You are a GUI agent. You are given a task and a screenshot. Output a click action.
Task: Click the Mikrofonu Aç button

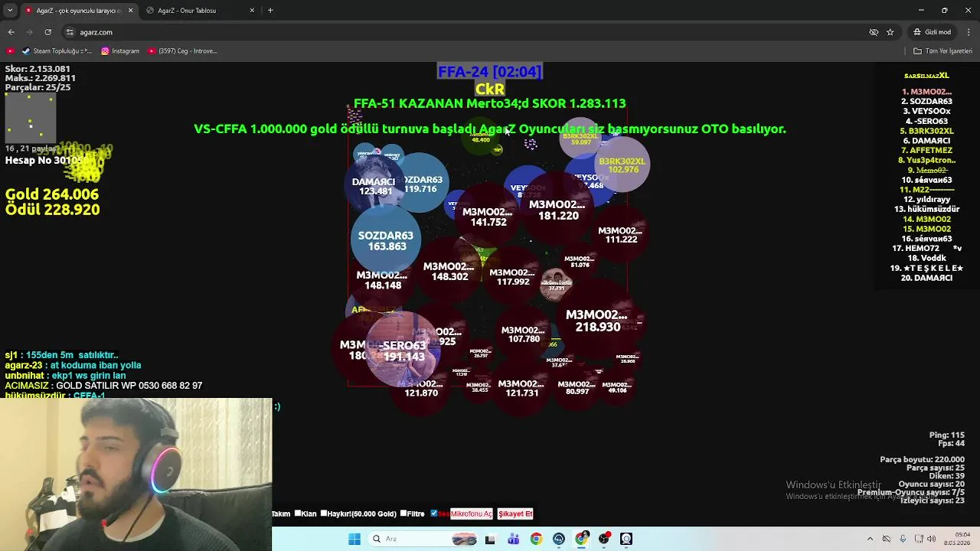(x=471, y=514)
